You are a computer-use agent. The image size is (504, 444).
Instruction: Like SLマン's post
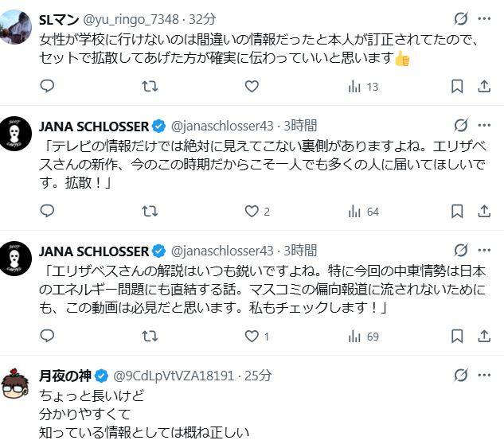(252, 87)
